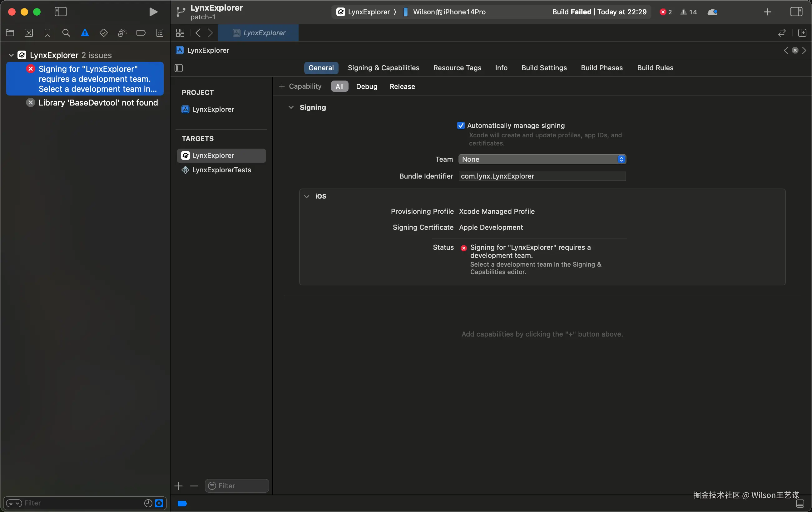The width and height of the screenshot is (812, 512).
Task: Jump to next issue arrow
Action: tap(804, 50)
